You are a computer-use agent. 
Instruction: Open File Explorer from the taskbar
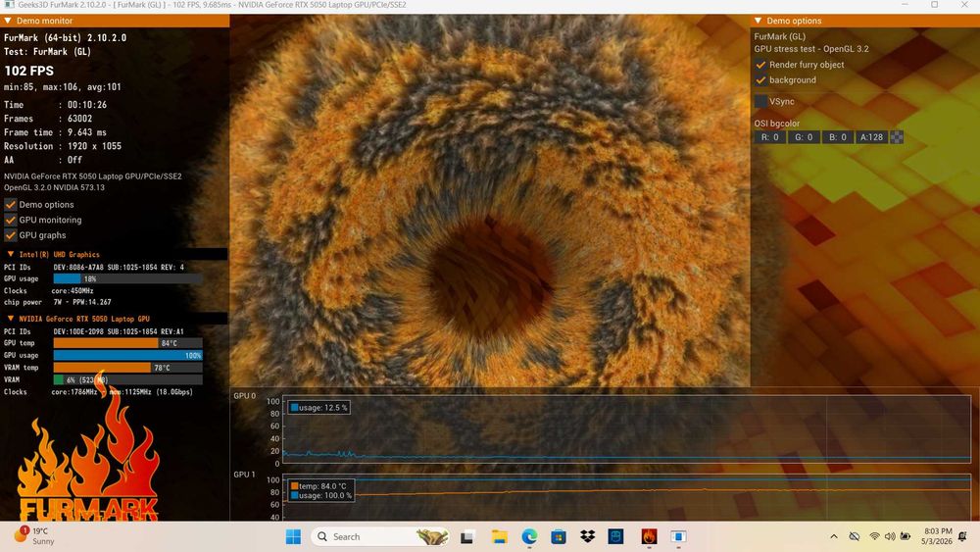coord(500,536)
